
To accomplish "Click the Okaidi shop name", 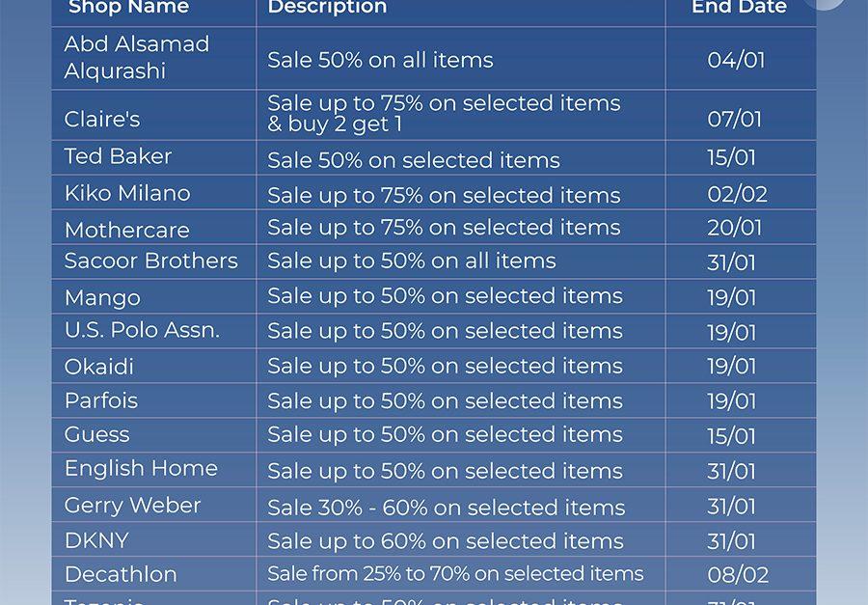I will pyautogui.click(x=98, y=367).
